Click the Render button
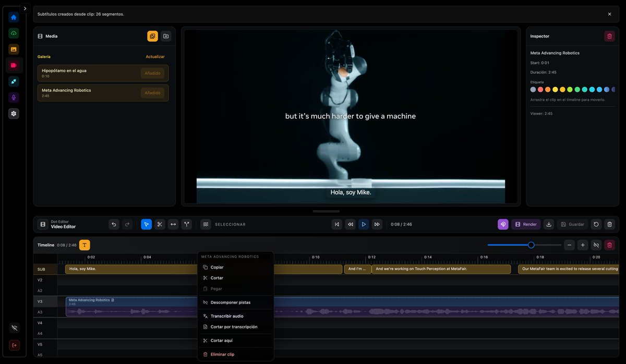This screenshot has height=364, width=626. pos(526,224)
